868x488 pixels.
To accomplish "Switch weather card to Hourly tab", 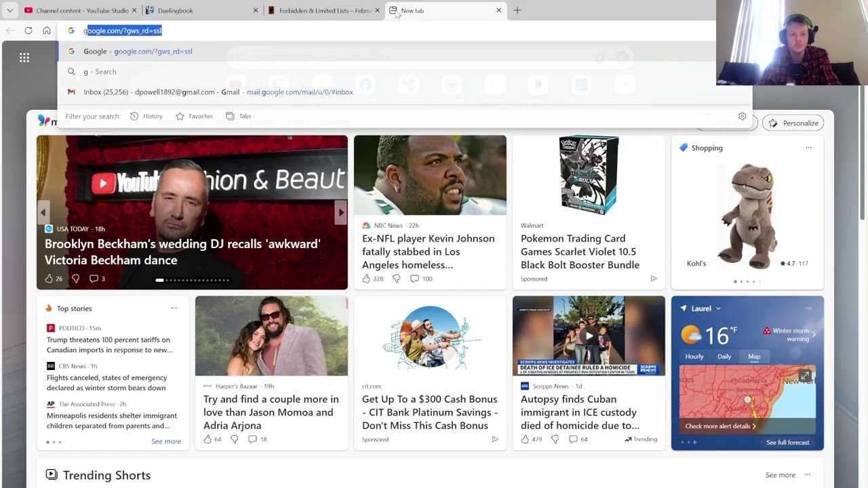I will pos(694,357).
